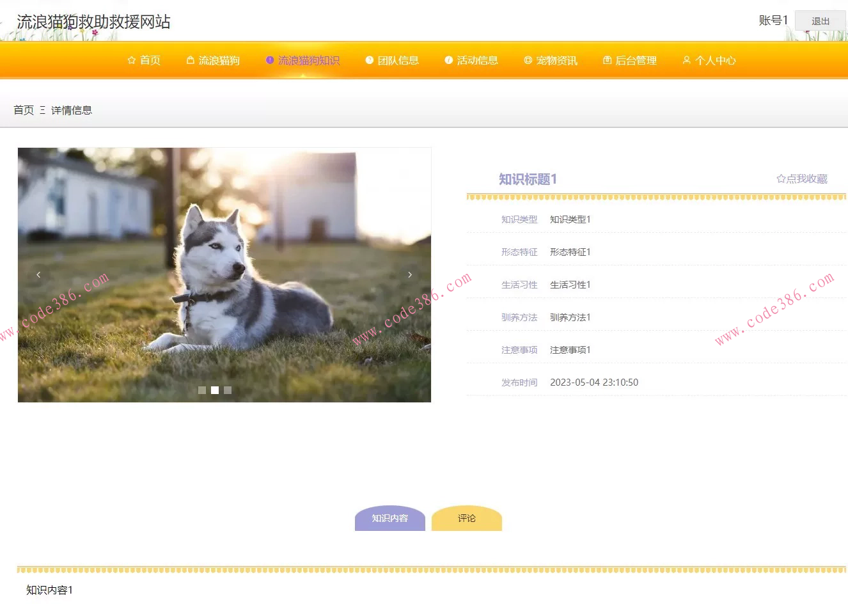
Task: Click the star icon next to 点我收藏
Action: 781,179
